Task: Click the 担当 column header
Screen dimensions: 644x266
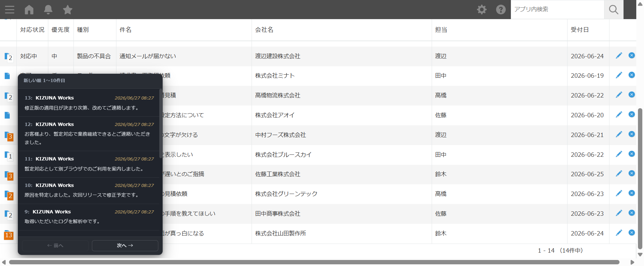Action: click(x=499, y=30)
